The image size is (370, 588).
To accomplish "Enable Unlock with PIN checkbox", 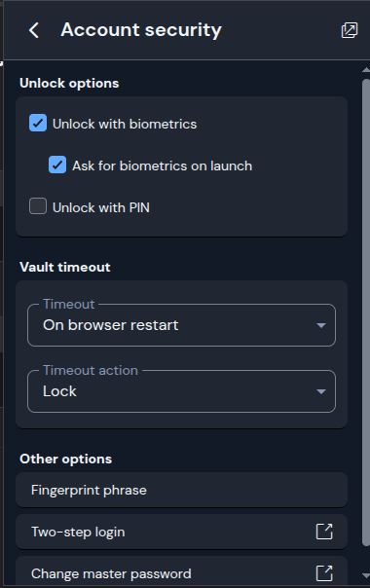I will 38,206.
